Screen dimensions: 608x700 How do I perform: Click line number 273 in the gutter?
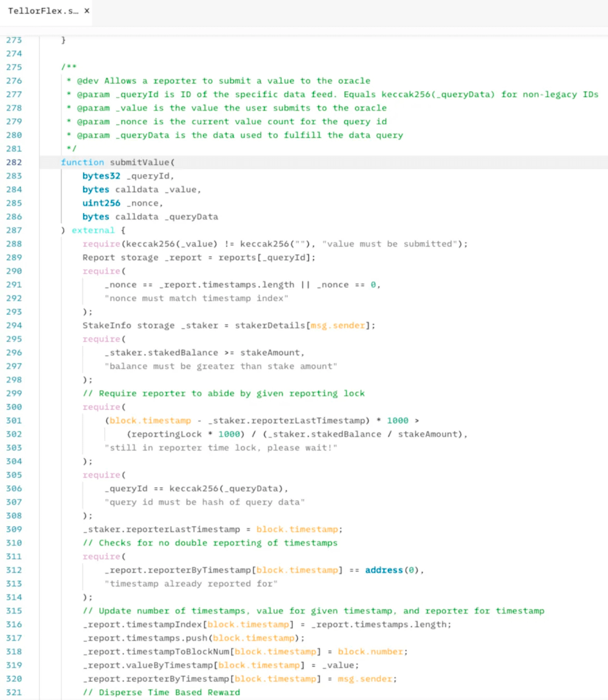tap(14, 40)
